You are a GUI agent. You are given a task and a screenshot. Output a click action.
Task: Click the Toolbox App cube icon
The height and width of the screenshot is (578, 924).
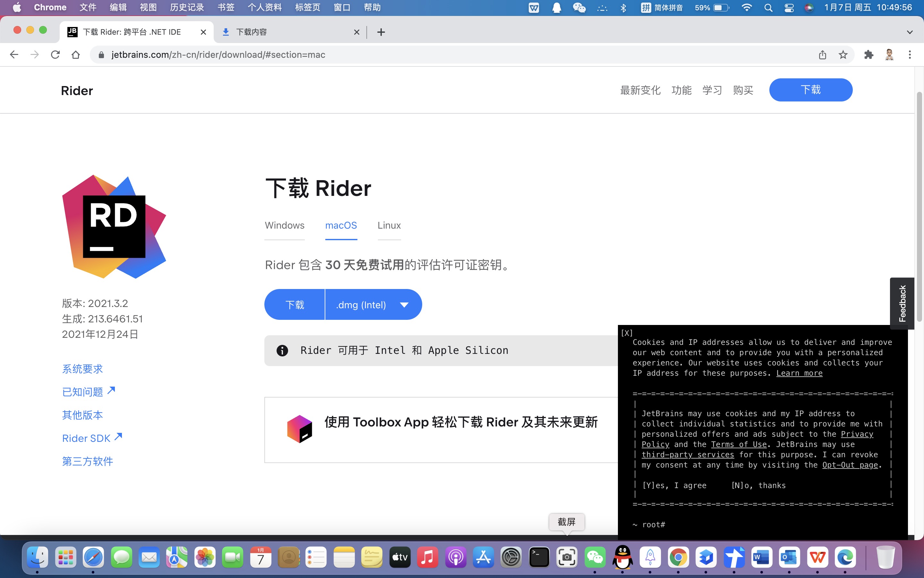(299, 429)
